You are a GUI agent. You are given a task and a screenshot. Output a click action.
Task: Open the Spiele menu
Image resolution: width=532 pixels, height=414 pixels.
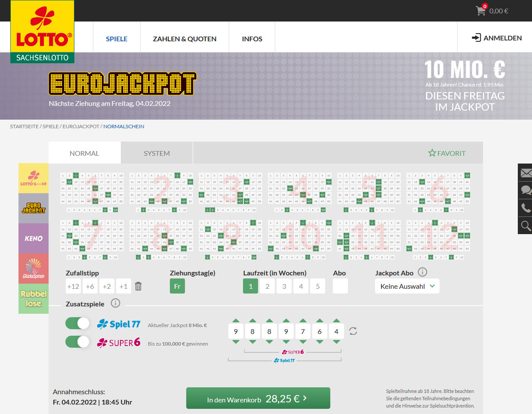pos(117,39)
